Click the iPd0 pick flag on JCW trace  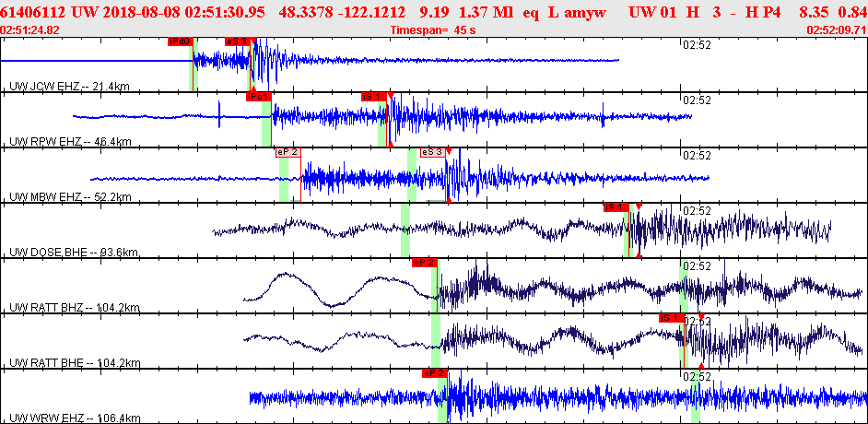coord(180,41)
